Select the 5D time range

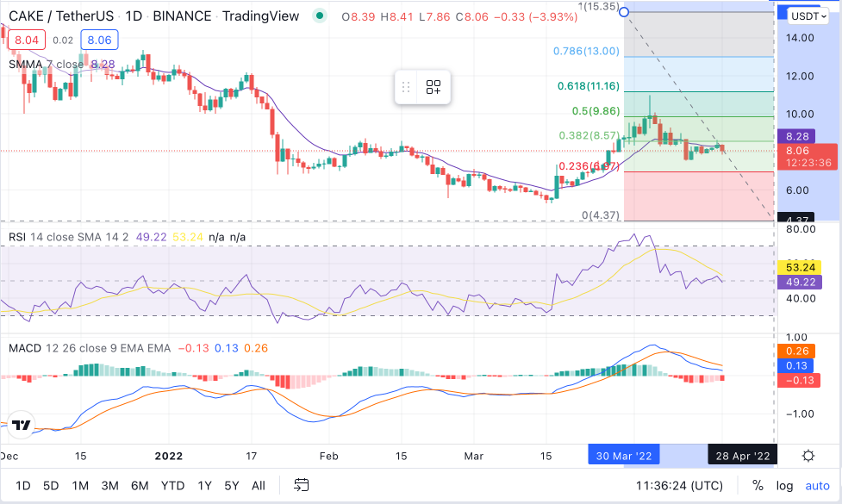click(51, 486)
